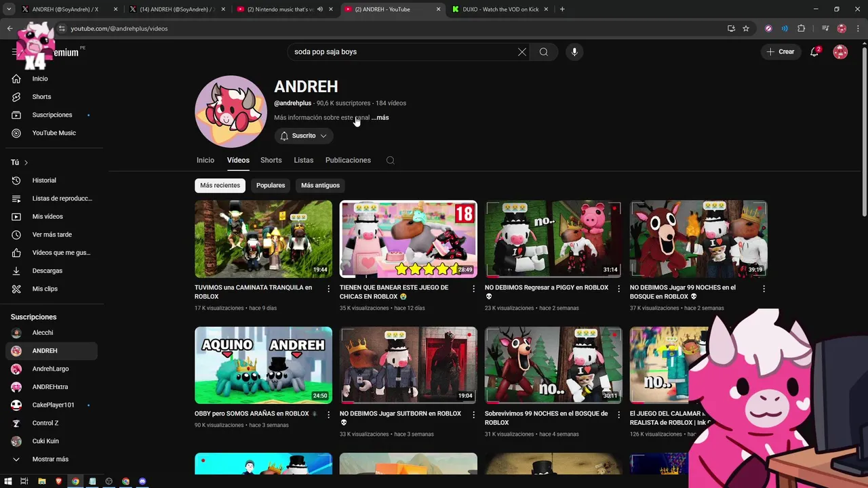Open options for TUVIMOS una CAMINATA video
The width and height of the screenshot is (868, 488).
328,289
